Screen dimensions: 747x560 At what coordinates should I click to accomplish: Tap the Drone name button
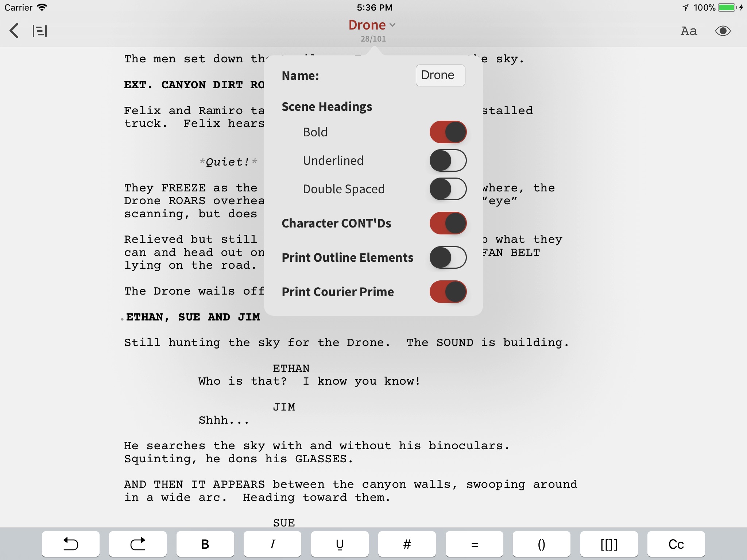pos(438,75)
